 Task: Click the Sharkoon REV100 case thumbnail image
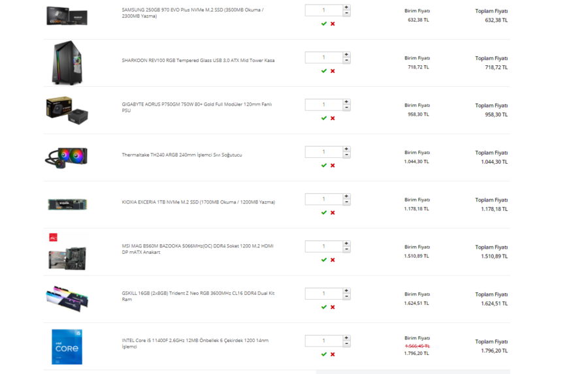coord(67,63)
